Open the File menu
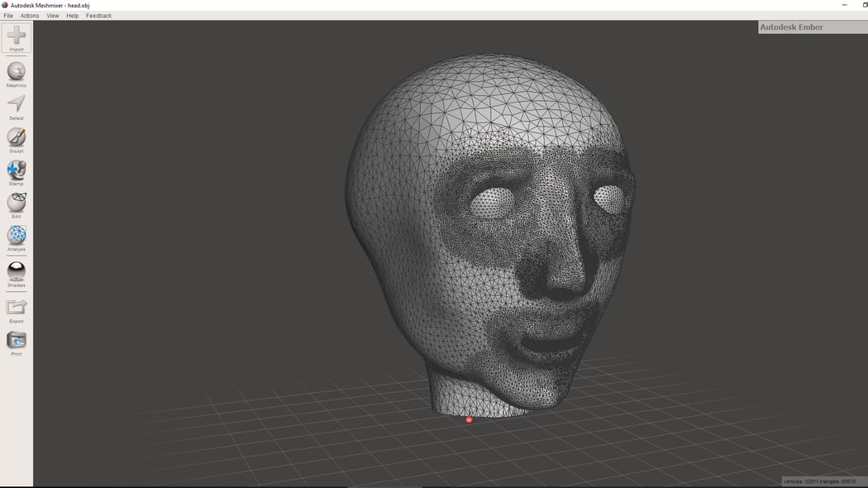Viewport: 868px width, 488px height. tap(7, 15)
